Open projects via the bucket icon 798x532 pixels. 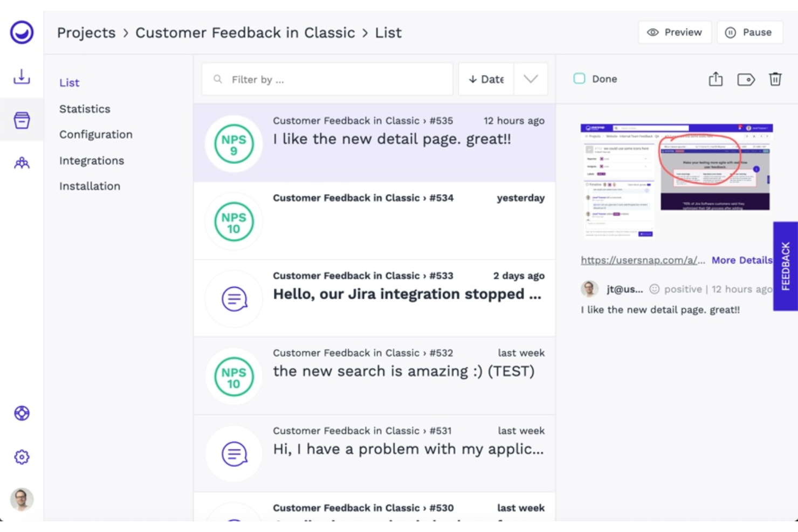pos(22,120)
